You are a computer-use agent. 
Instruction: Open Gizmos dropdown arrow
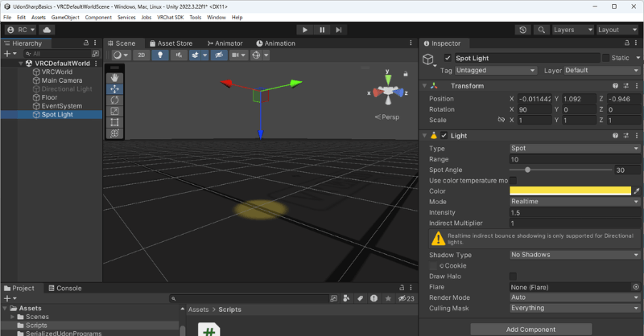266,55
